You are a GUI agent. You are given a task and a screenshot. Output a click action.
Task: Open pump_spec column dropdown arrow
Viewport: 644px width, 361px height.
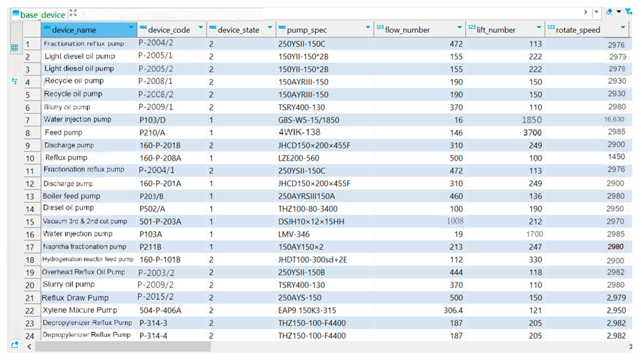(x=368, y=28)
